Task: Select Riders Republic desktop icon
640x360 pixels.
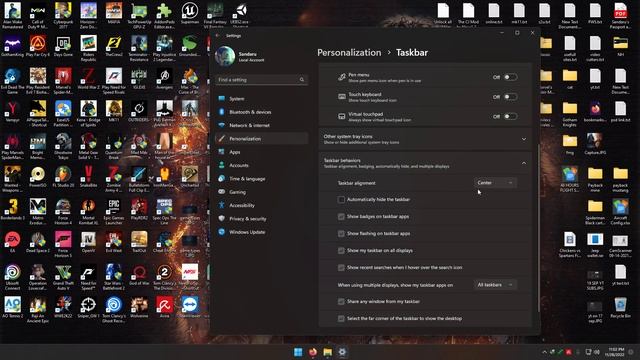Action: coord(89,48)
